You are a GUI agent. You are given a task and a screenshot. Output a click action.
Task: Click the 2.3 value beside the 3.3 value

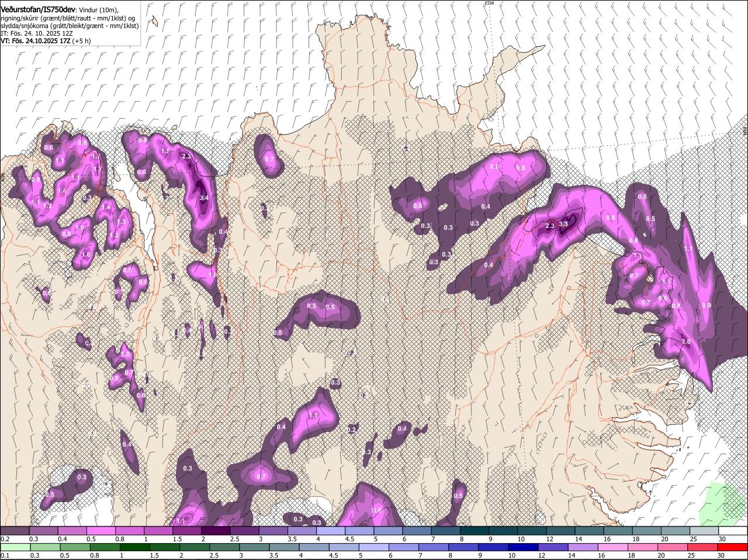[x=550, y=226]
